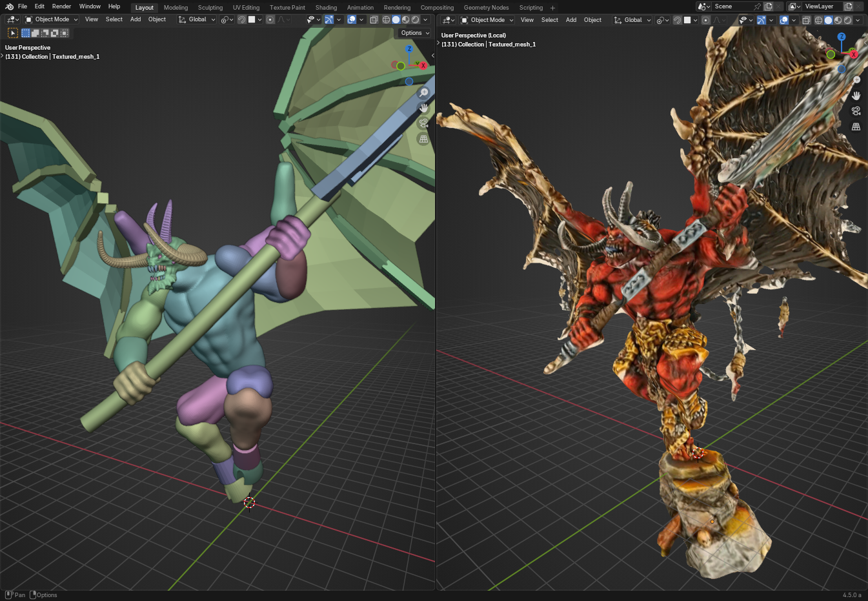The height and width of the screenshot is (601, 868).
Task: Choose Subtract Selection mode icon
Action: tap(45, 33)
